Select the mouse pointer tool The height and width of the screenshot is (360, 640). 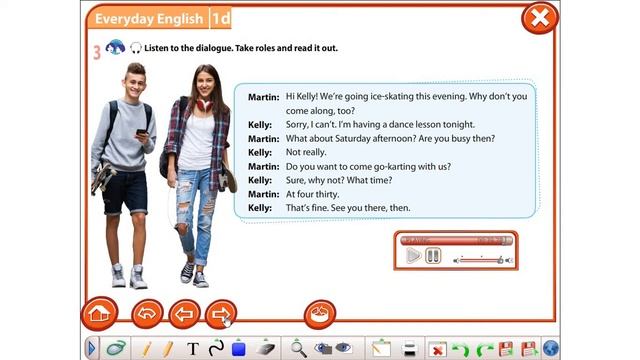116,349
